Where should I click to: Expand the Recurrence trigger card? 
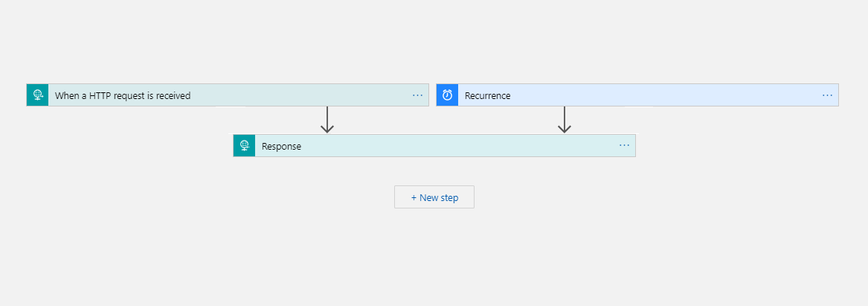(x=637, y=95)
